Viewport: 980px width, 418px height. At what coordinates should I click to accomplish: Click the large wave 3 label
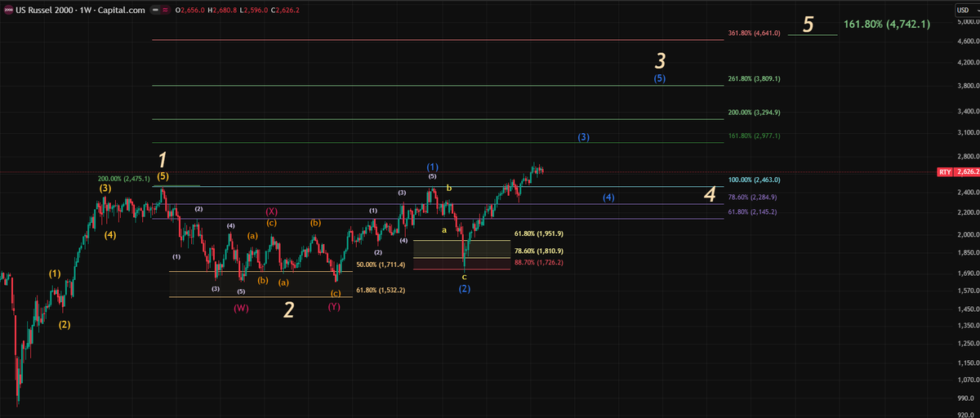coord(661,60)
